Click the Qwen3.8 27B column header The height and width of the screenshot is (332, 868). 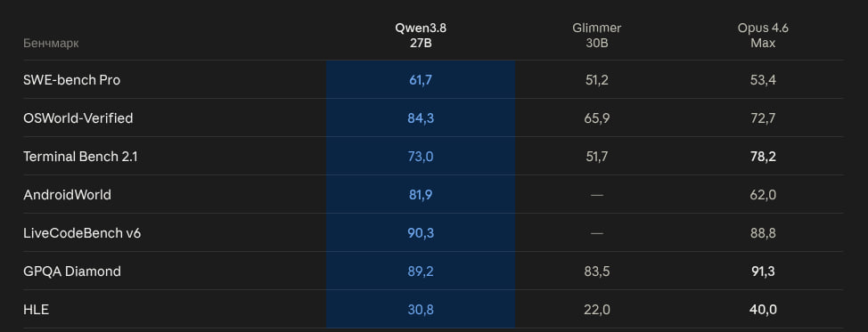pyautogui.click(x=420, y=36)
